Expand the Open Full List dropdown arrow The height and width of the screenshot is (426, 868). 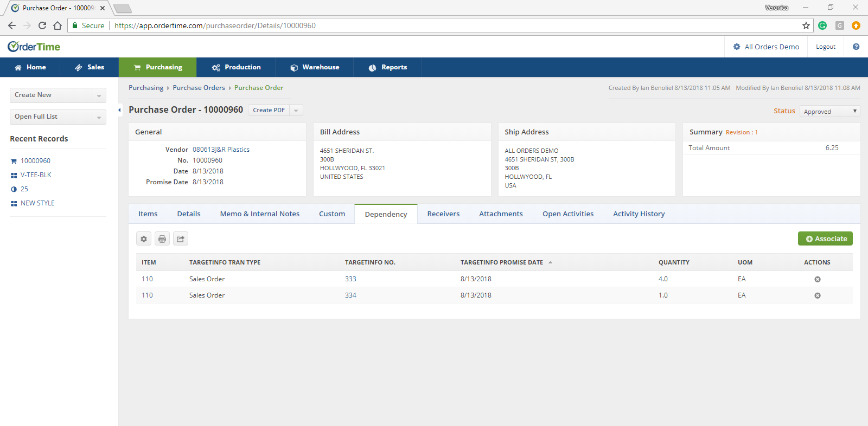click(x=99, y=117)
